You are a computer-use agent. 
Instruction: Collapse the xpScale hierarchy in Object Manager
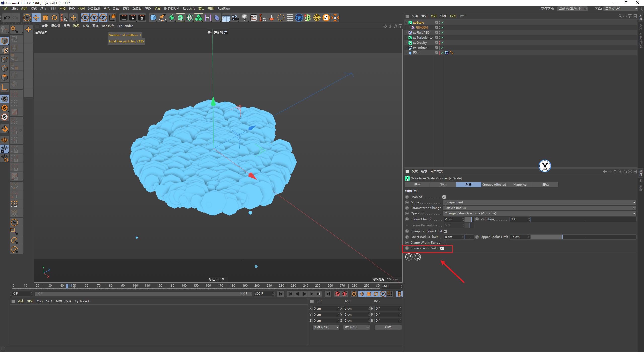[x=406, y=23]
